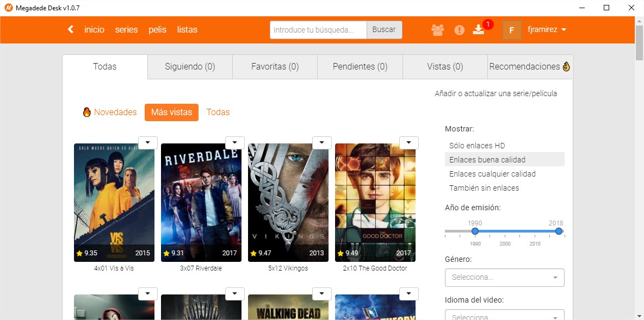Click the star rating 9.49 on The Good Doctor

pyautogui.click(x=348, y=253)
